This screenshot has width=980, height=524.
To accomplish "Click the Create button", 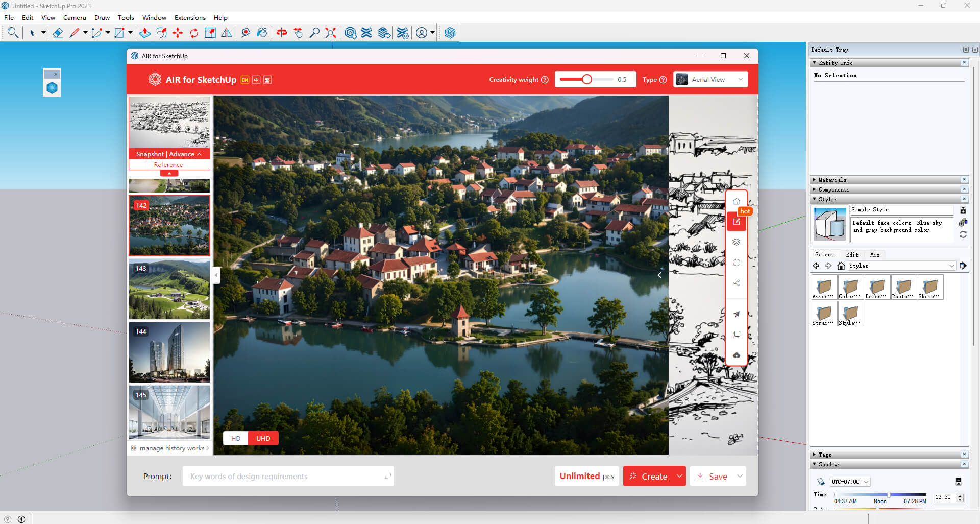I will click(648, 477).
